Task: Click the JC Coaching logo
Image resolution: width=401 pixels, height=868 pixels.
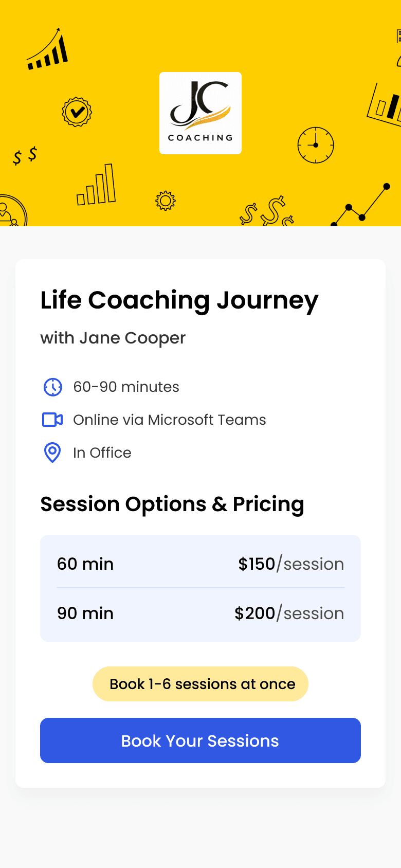Action: pos(200,113)
